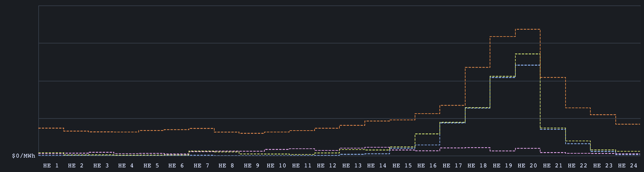Select the HE 5 hour label
The width and height of the screenshot is (644, 172).
click(151, 166)
